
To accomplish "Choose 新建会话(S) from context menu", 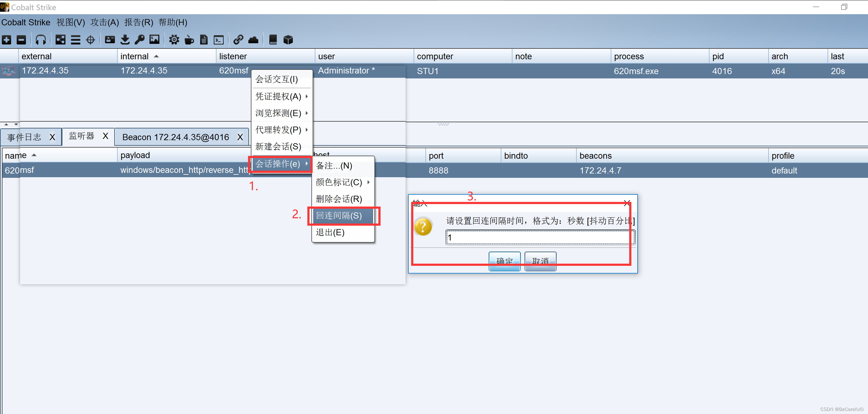I will [282, 147].
